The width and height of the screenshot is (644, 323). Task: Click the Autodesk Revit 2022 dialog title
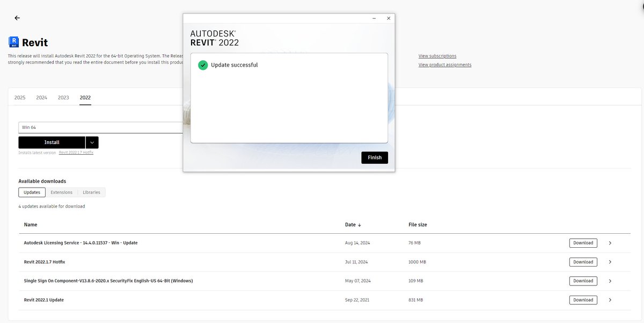215,38
